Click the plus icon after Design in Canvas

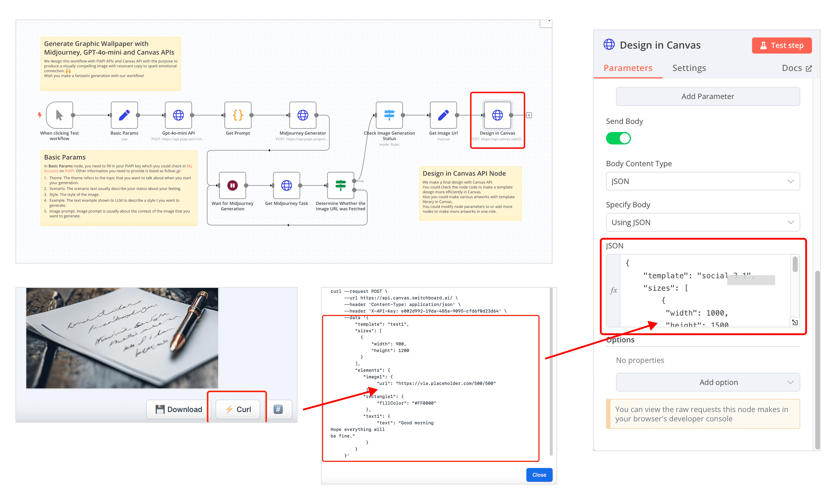click(x=529, y=115)
